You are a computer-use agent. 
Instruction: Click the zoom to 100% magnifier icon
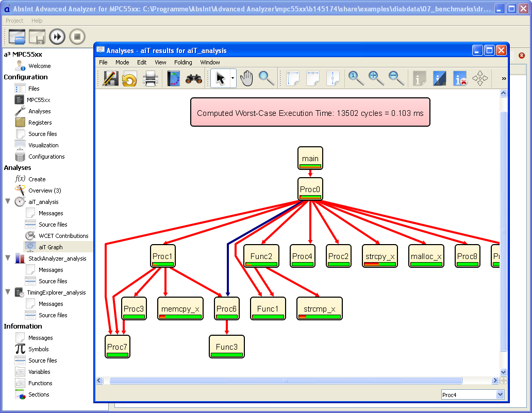coord(356,79)
